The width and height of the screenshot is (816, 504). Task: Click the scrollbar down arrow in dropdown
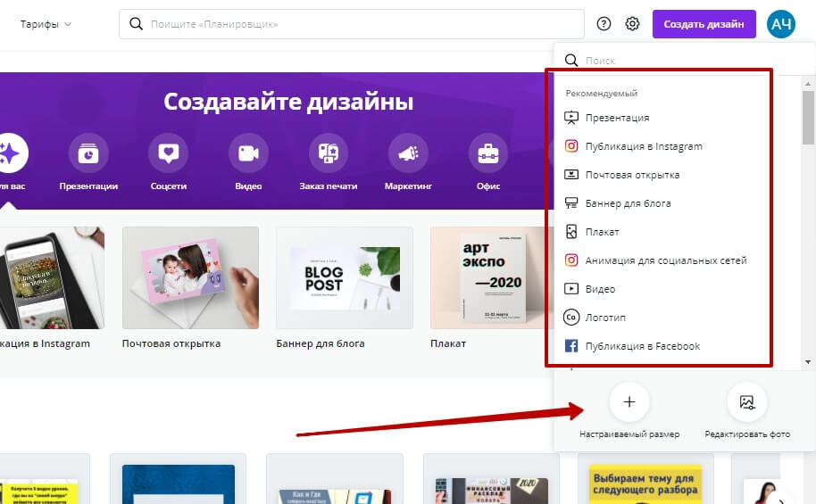(x=808, y=362)
